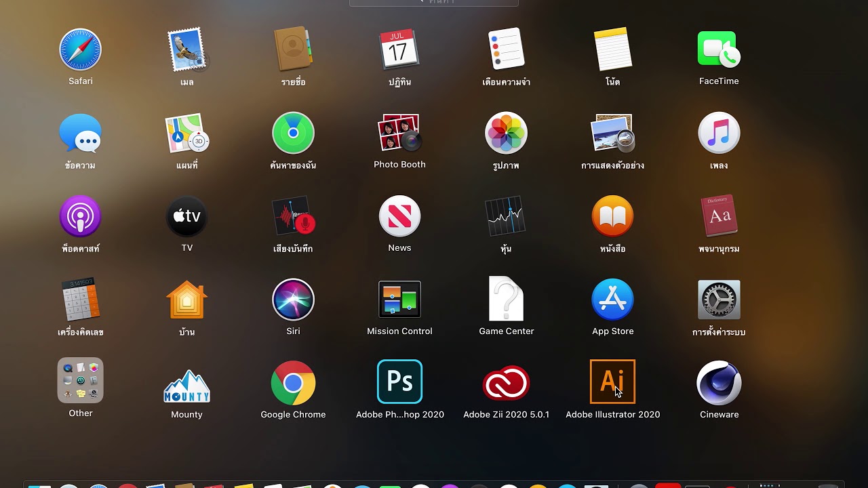Viewport: 868px width, 488px height.
Task: Open Google Chrome
Action: click(293, 383)
